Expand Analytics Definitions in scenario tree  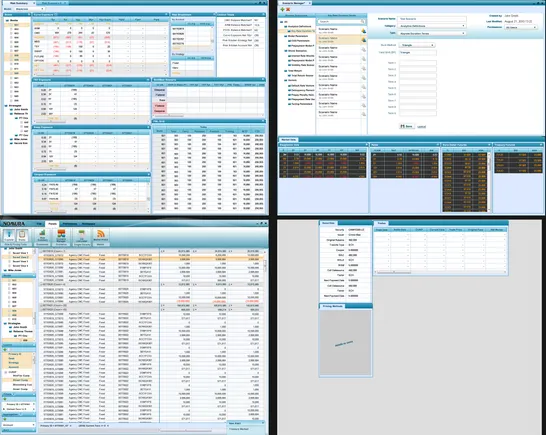point(286,26)
